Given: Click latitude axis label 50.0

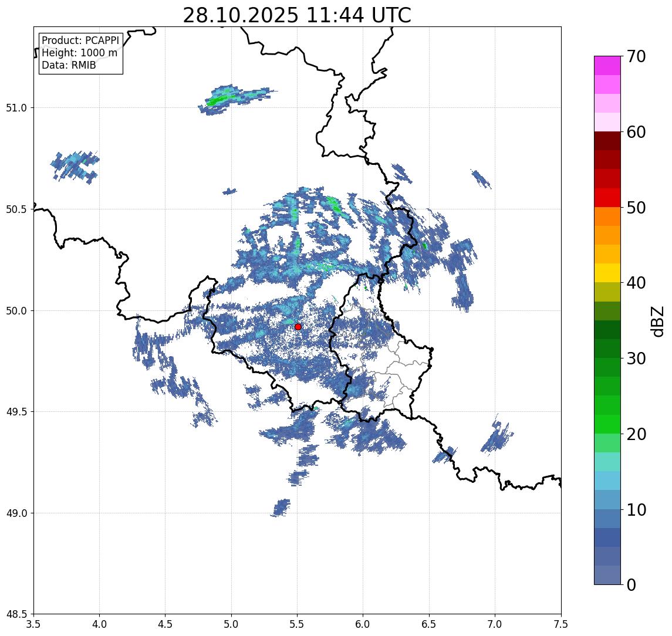Looking at the screenshot, I should 16,311.
